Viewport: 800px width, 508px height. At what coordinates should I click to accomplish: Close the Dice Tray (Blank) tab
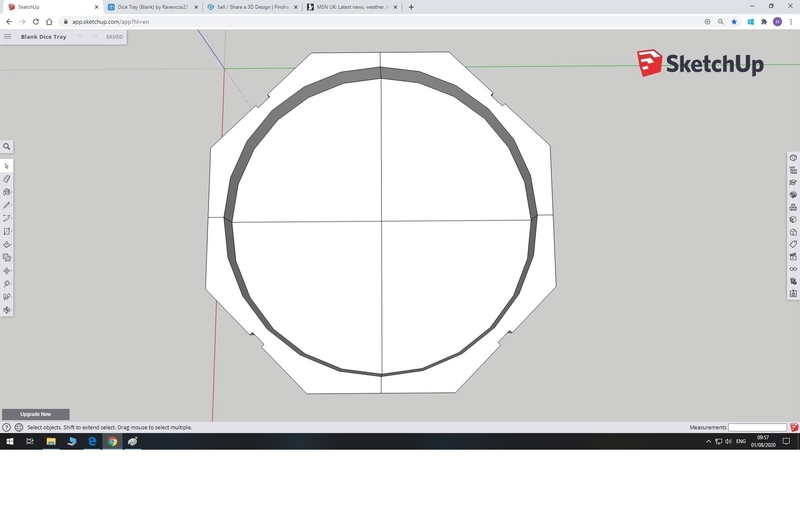(x=196, y=7)
